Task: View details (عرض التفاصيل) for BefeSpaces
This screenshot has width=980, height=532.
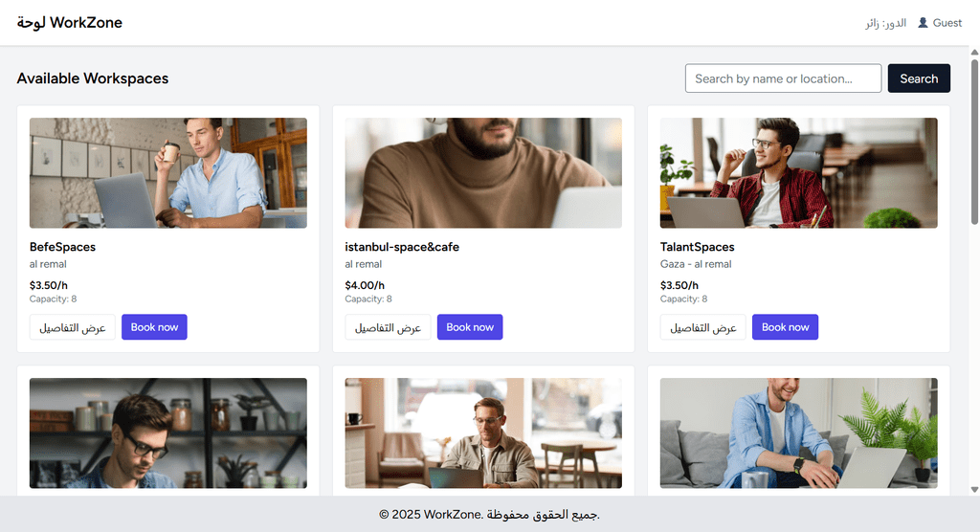Action: (x=73, y=327)
